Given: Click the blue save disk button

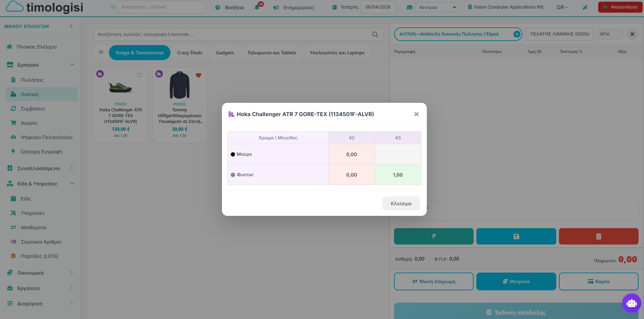Looking at the screenshot, I should pyautogui.click(x=516, y=236).
